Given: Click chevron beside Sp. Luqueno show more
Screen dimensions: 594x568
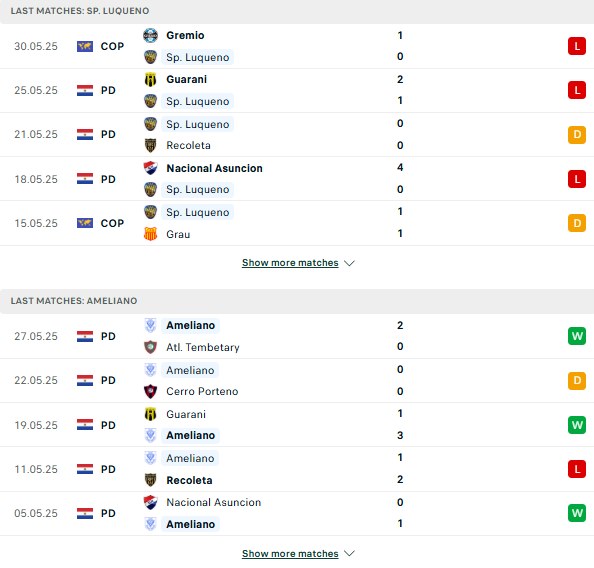Looking at the screenshot, I should [x=349, y=263].
